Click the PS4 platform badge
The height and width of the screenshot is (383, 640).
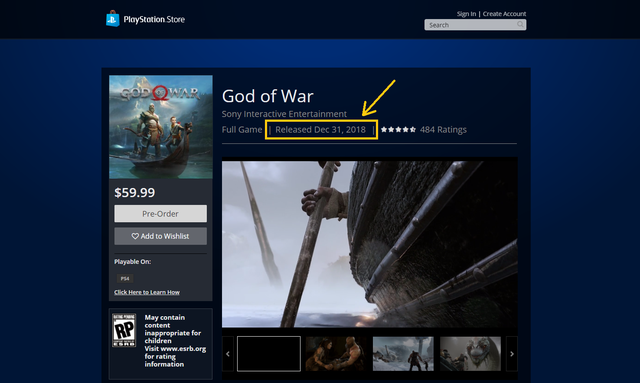coord(125,278)
